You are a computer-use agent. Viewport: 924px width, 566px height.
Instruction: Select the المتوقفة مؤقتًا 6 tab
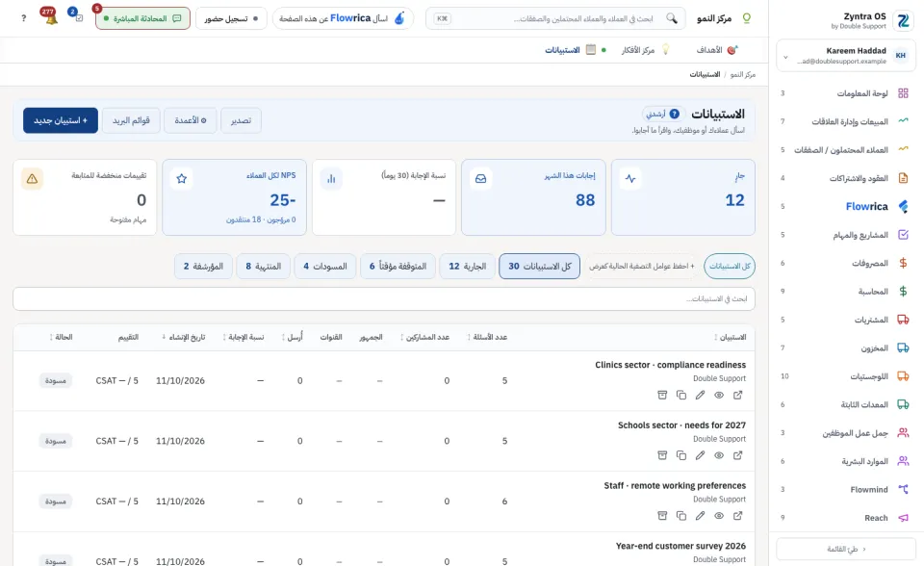pyautogui.click(x=398, y=267)
